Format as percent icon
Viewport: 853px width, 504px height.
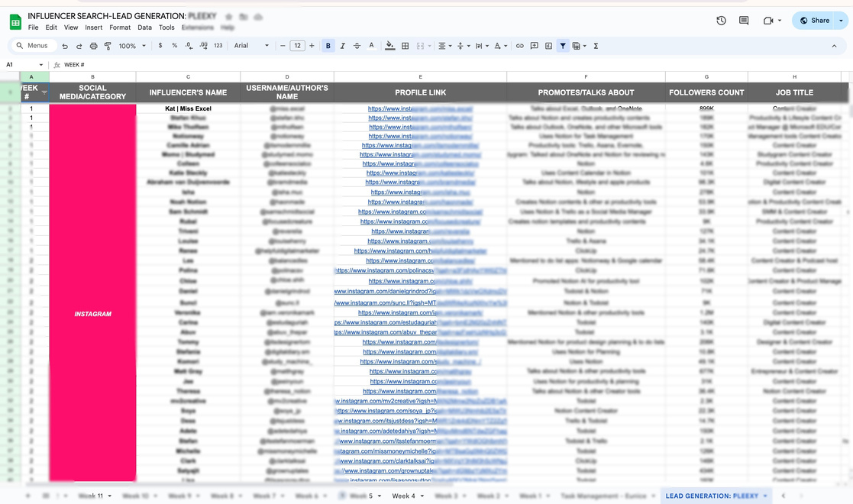[175, 46]
